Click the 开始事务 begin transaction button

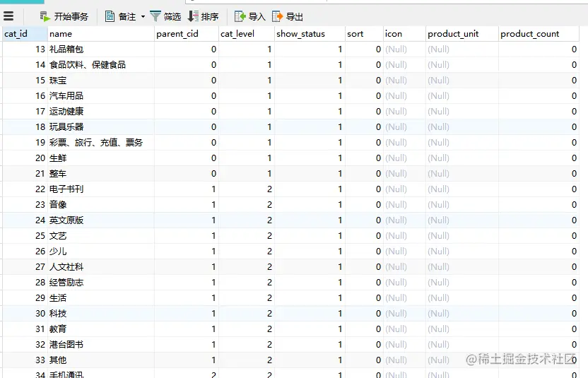point(64,16)
